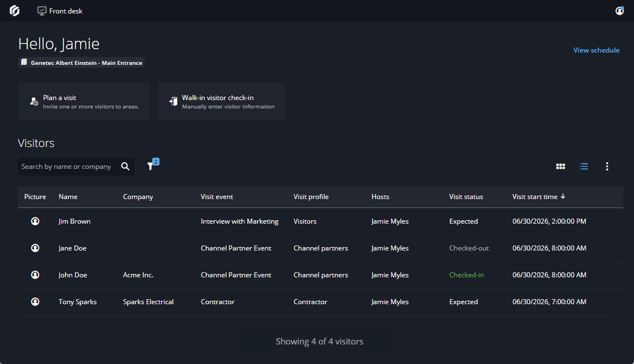
Task: Click Tony Sparks' picture icon
Action: [35, 302]
